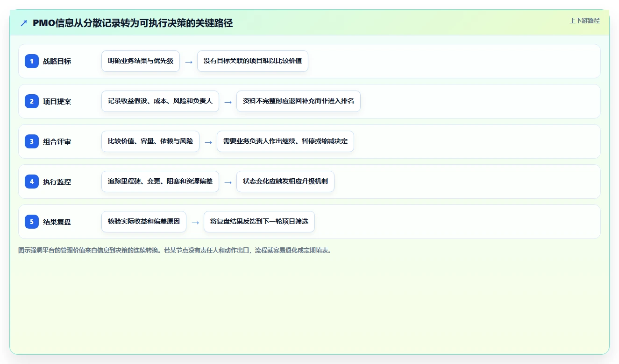Image resolution: width=619 pixels, height=364 pixels.
Task: Click the 项目提案 step label
Action: [x=57, y=101]
